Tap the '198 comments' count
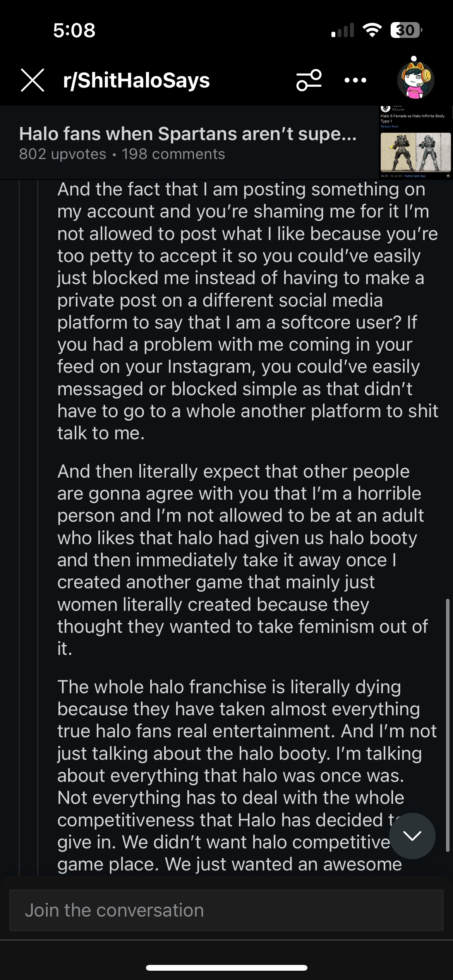The image size is (453, 980). click(x=173, y=154)
